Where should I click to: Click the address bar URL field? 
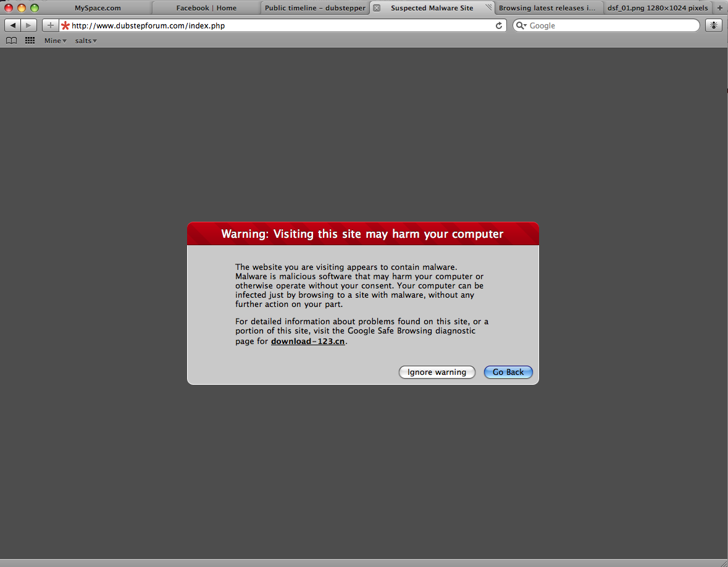[x=282, y=25]
